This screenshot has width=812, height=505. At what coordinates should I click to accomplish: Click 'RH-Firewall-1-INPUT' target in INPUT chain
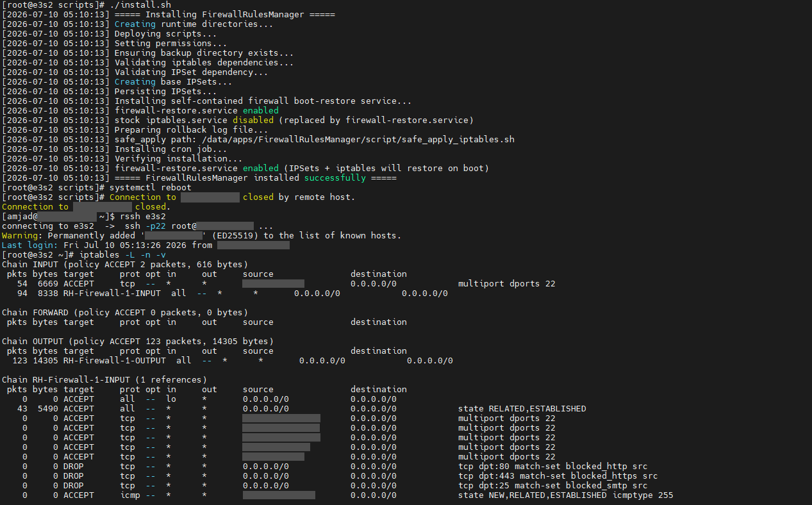[x=112, y=293]
